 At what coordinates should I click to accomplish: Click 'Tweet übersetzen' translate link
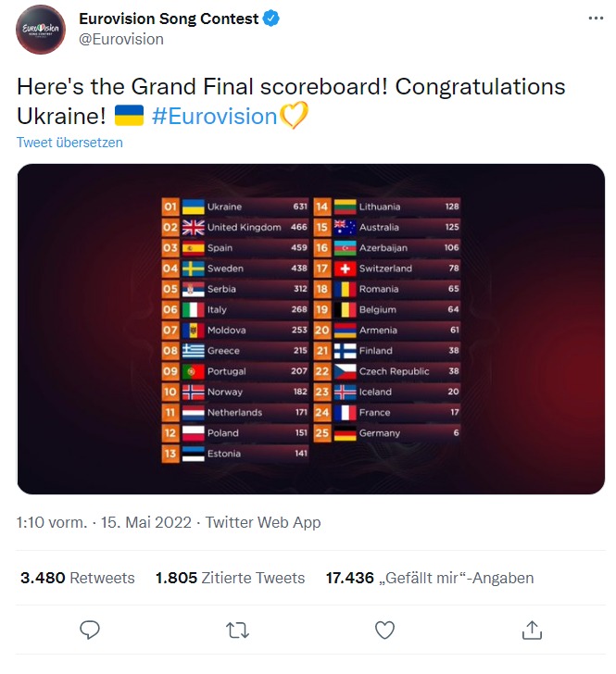point(69,143)
